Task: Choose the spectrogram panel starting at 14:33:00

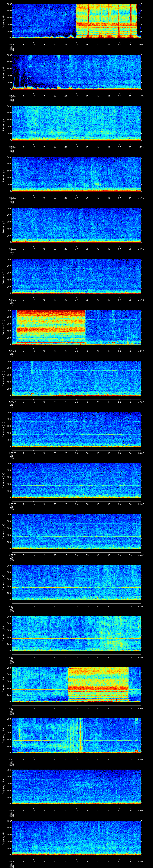Action: click(76, 225)
